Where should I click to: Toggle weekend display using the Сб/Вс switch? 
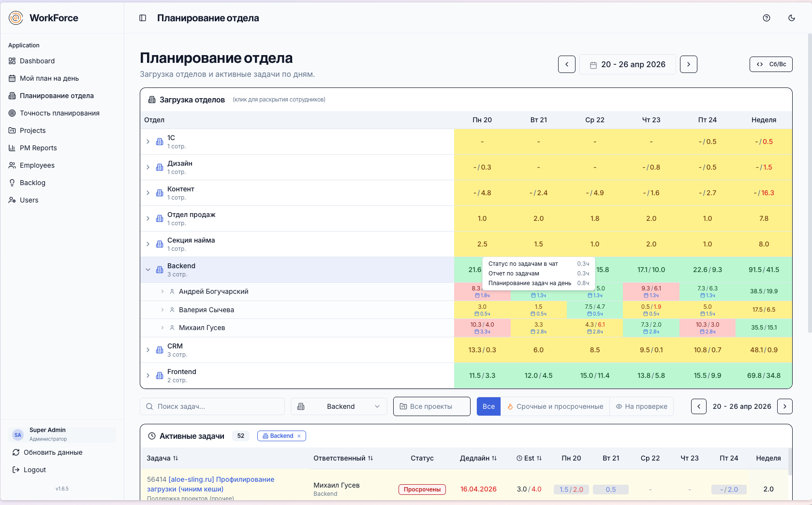pyautogui.click(x=771, y=64)
